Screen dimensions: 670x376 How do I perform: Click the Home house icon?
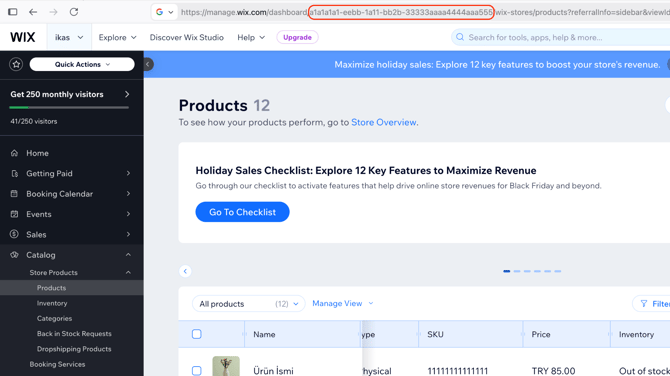click(x=15, y=153)
